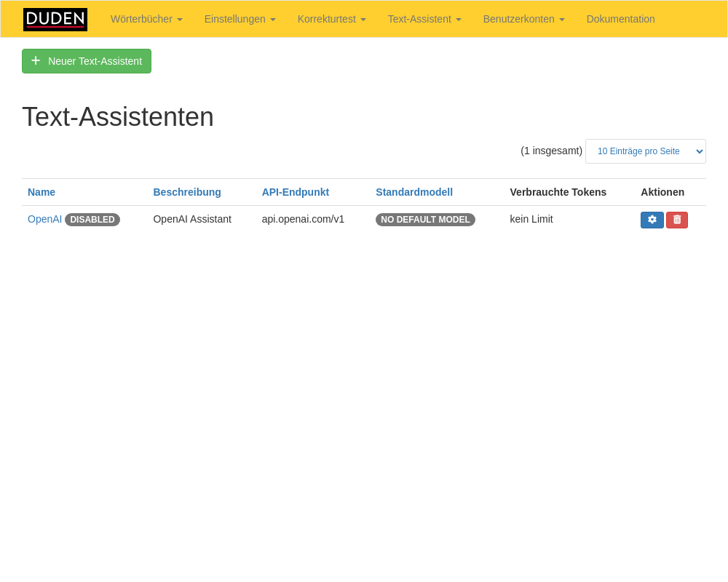Sort by the Beschreibung column header
Image resolution: width=728 pixels, height=582 pixels.
tap(187, 192)
